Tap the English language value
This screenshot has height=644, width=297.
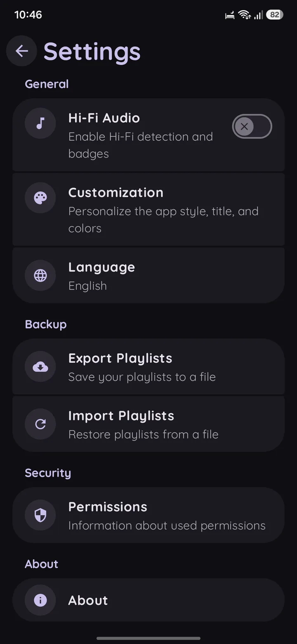point(87,286)
